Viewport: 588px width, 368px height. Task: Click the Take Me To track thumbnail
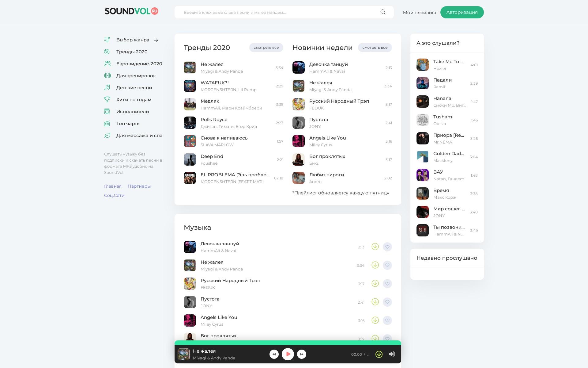click(423, 65)
